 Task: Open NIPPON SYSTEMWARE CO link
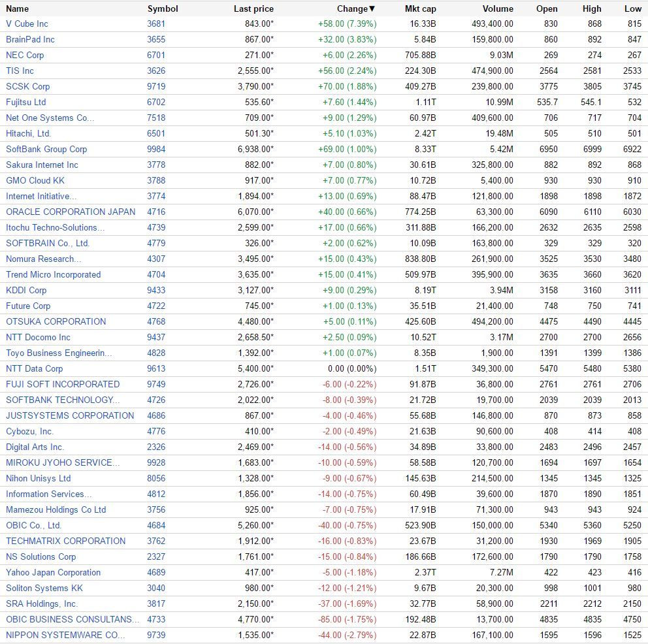pos(65,636)
